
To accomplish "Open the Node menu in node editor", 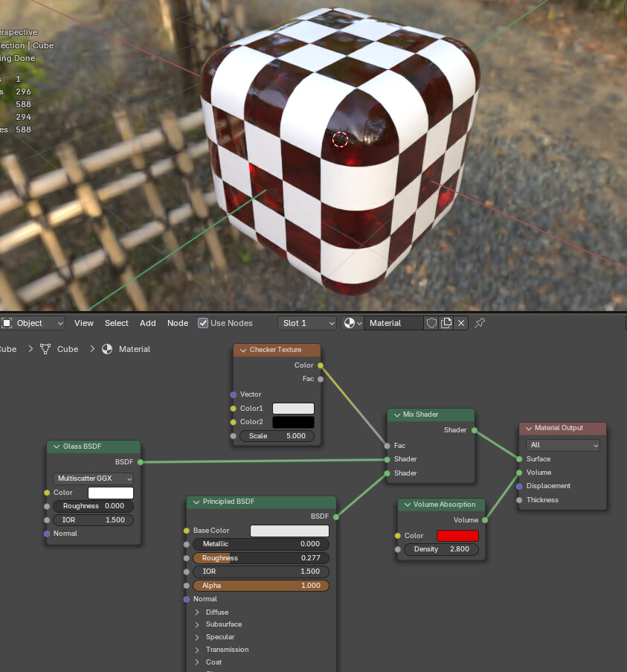I will (178, 323).
